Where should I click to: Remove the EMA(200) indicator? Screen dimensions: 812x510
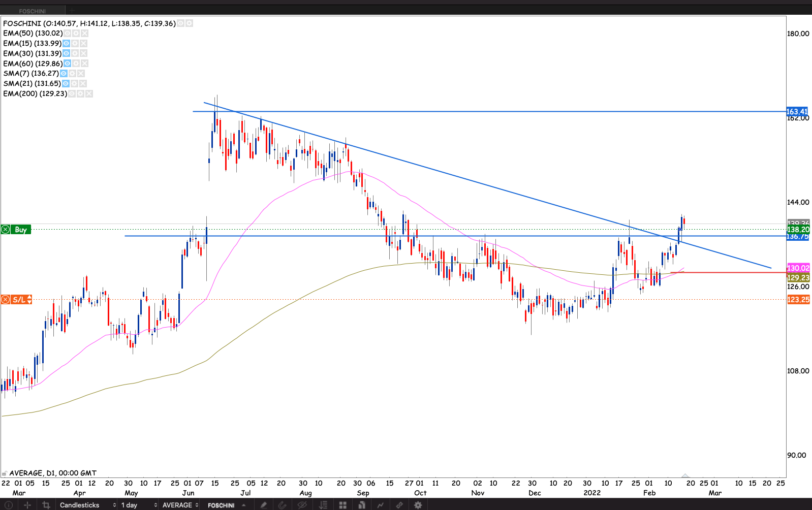(x=89, y=93)
